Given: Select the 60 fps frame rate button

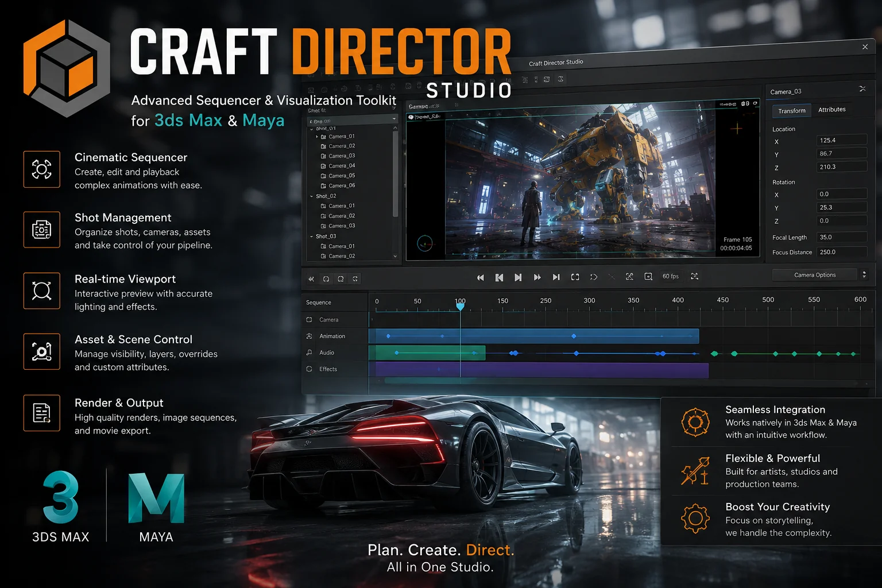Looking at the screenshot, I should point(670,276).
